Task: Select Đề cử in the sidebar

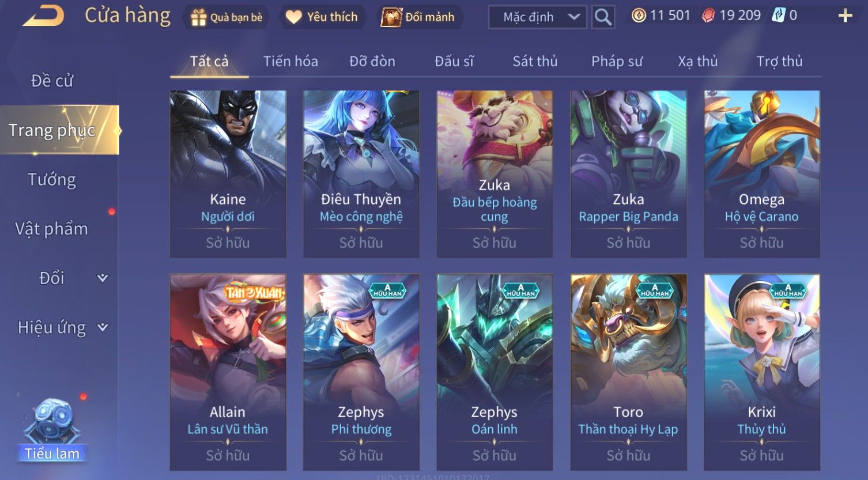Action: pyautogui.click(x=52, y=81)
